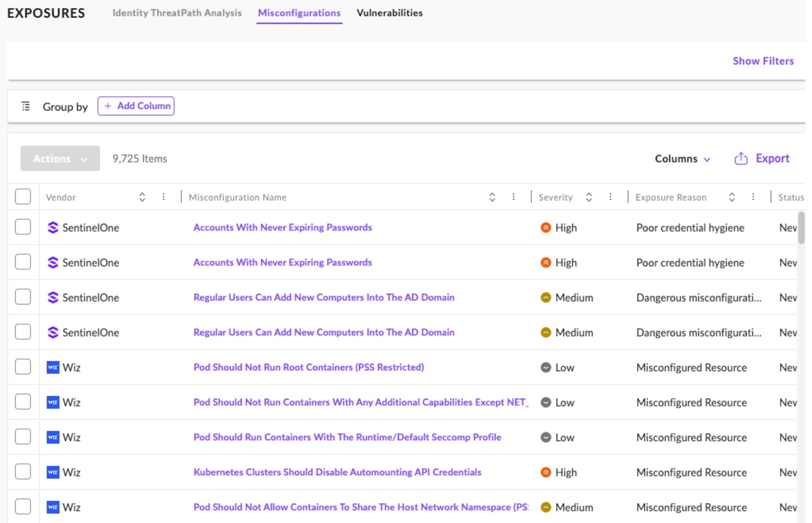Sort by Exposure Reason column
Image resolution: width=812 pixels, height=523 pixels.
[731, 197]
